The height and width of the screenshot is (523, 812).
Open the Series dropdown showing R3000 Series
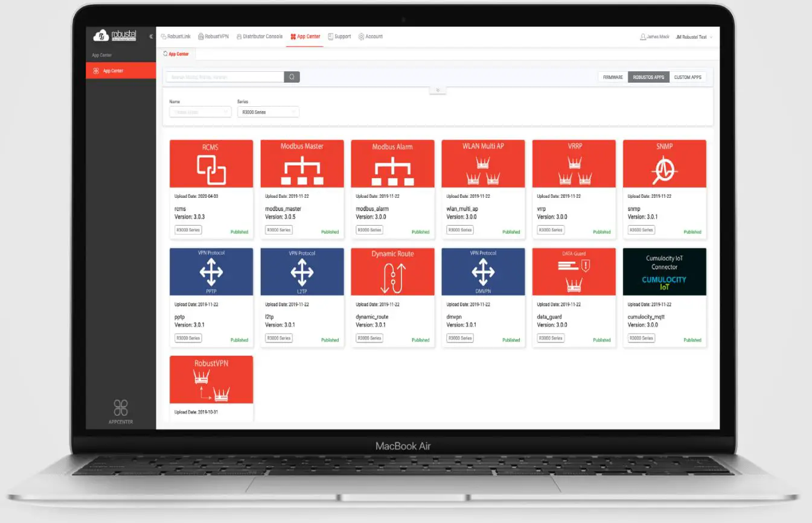(268, 112)
